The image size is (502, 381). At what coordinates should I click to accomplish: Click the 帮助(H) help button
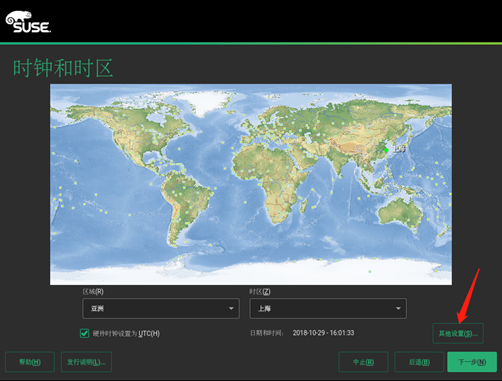(x=30, y=362)
